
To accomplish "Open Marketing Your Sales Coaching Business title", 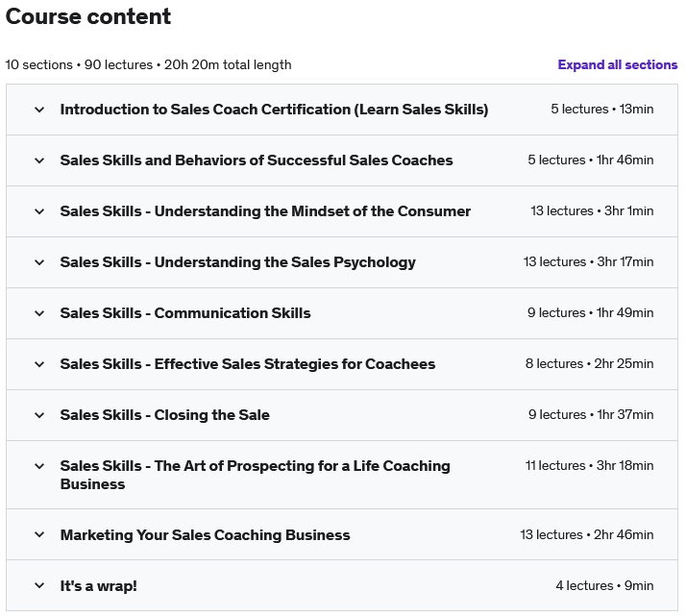I will tap(206, 534).
